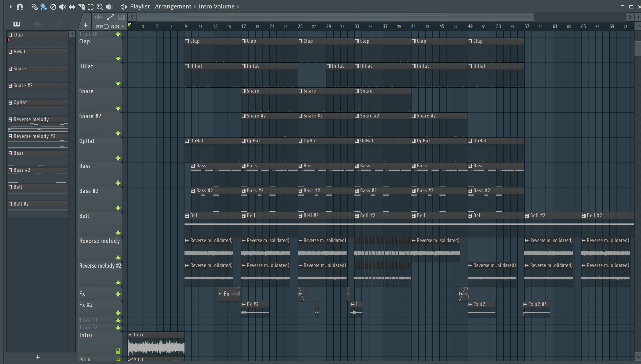Open the Pitch automation clip menu icon
Image resolution: width=641 pixels, height=364 pixels.
[130, 360]
